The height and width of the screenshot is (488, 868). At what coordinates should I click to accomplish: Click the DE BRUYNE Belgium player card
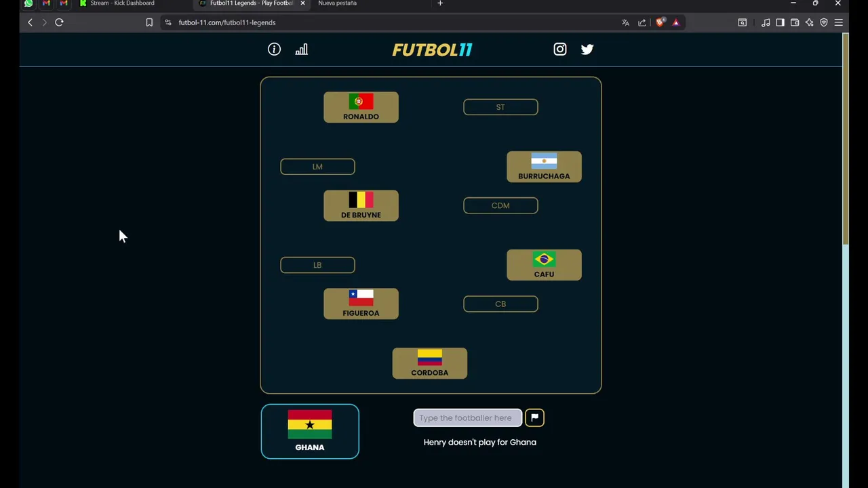[361, 205]
